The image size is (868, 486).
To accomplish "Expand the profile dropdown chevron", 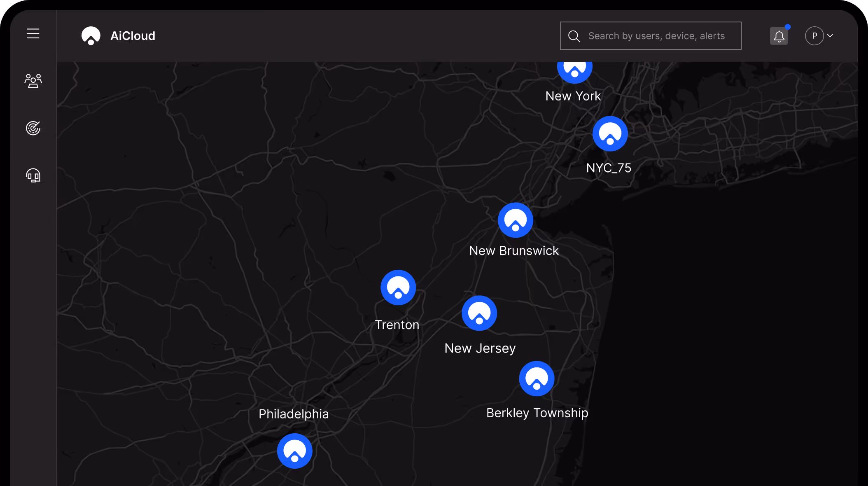I will [830, 36].
